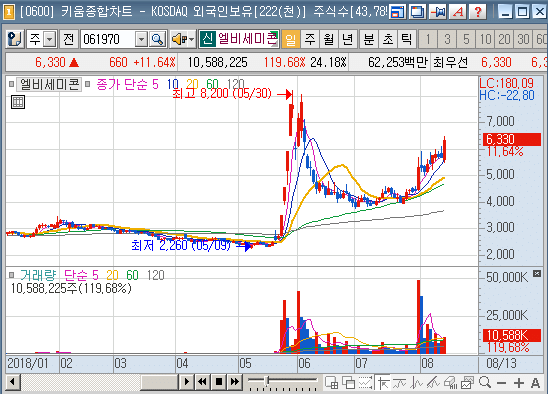Open help via red question mark icon
Screen dimensions: 548x394
pyautogui.click(x=478, y=12)
